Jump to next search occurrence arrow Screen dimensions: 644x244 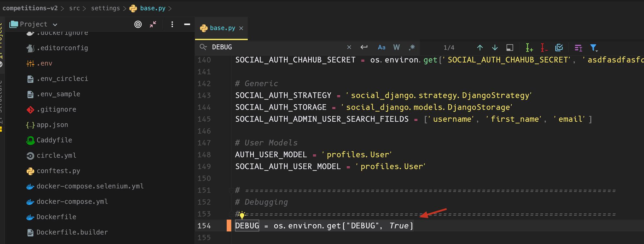[495, 48]
